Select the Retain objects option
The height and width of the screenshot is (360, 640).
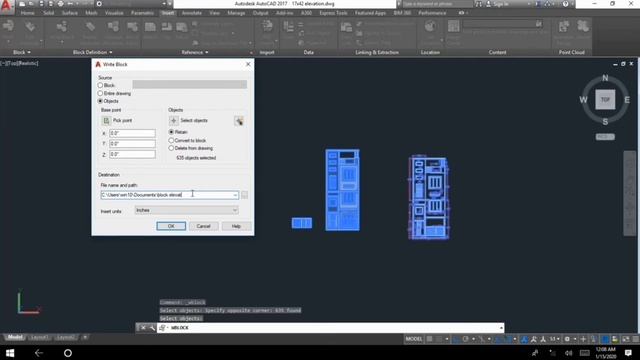click(171, 132)
